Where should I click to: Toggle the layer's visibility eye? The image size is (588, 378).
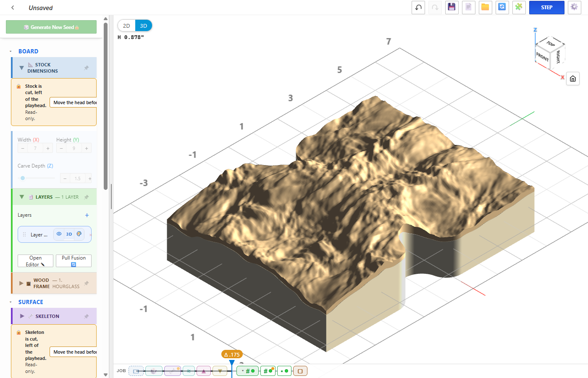point(59,234)
